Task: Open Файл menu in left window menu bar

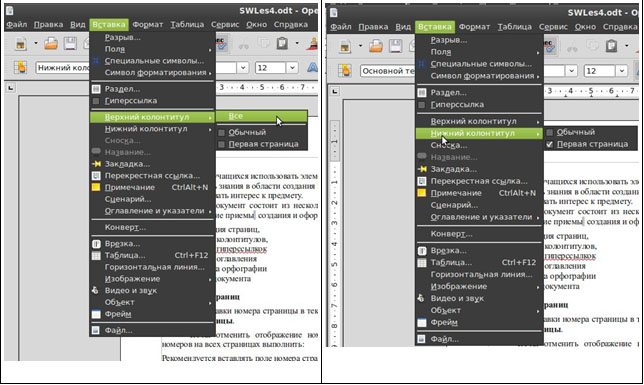Action: tap(16, 25)
